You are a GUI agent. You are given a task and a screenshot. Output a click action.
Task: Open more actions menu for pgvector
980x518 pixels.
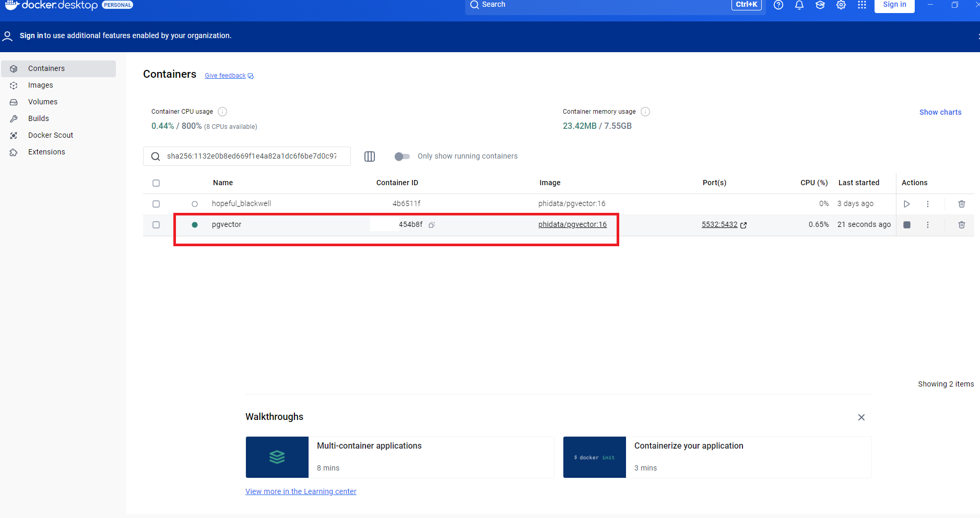[x=928, y=225]
